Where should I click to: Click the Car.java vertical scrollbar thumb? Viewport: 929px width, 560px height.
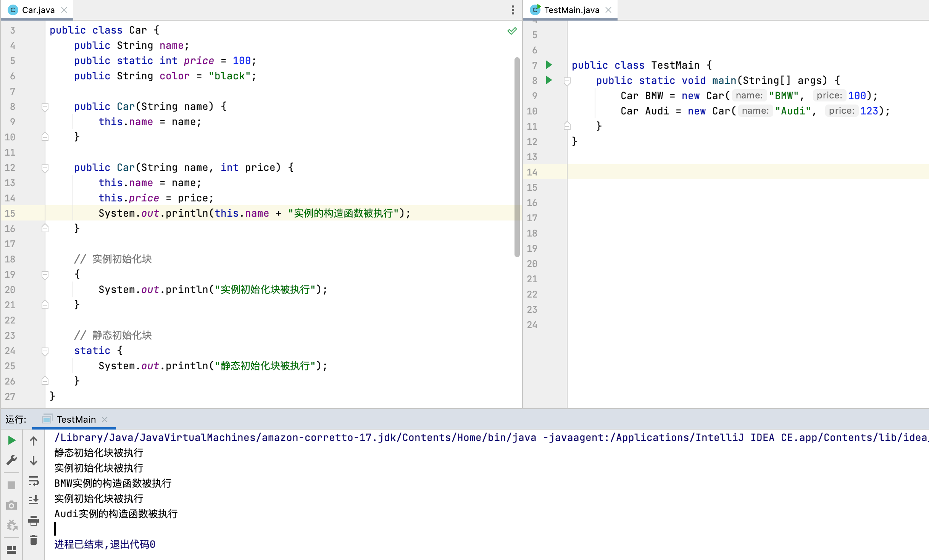tap(517, 156)
